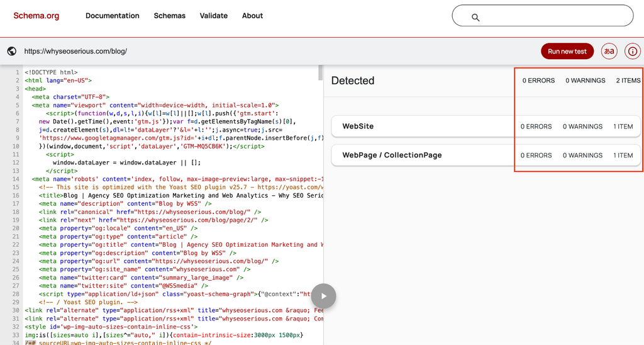Open the info circle icon
The height and width of the screenshot is (345, 644).
pos(633,52)
